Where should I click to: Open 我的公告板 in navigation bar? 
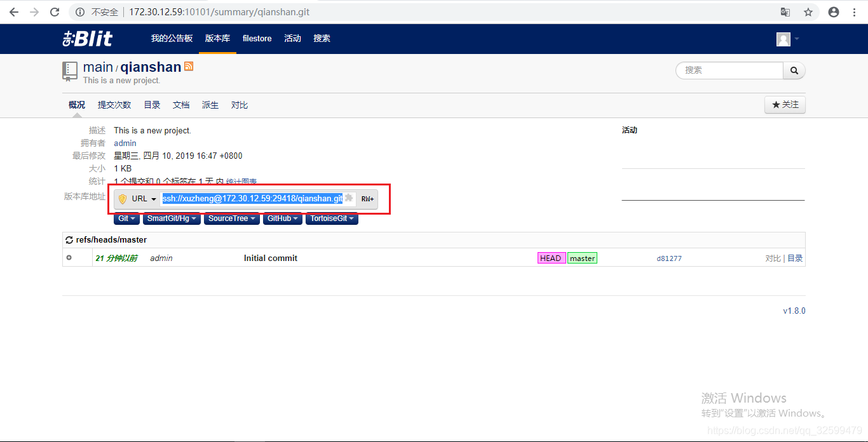click(172, 39)
